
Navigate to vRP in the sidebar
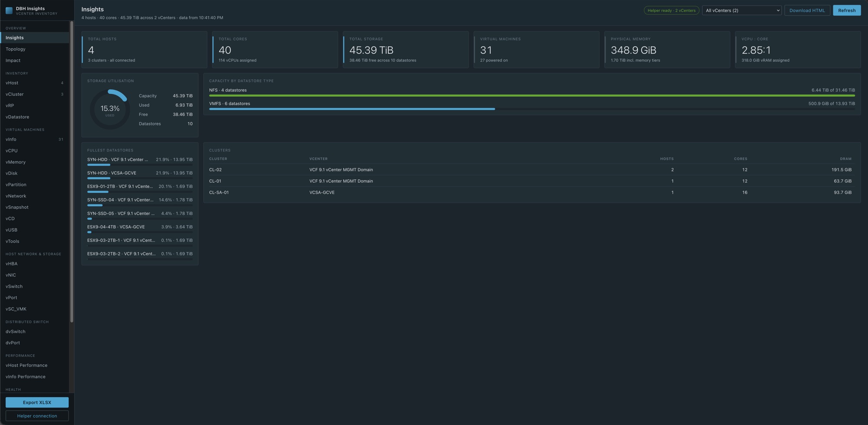pos(35,105)
